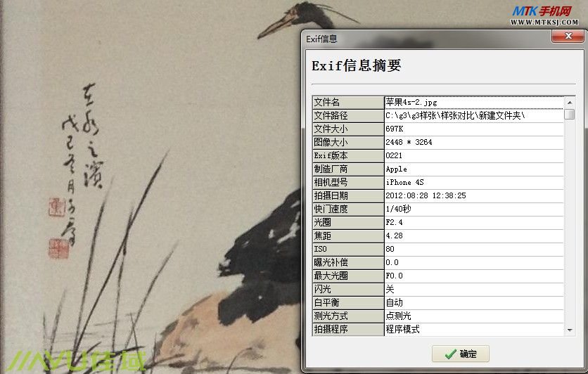Select the focal length value 4.28
This screenshot has width=588, height=374.
tap(474, 236)
